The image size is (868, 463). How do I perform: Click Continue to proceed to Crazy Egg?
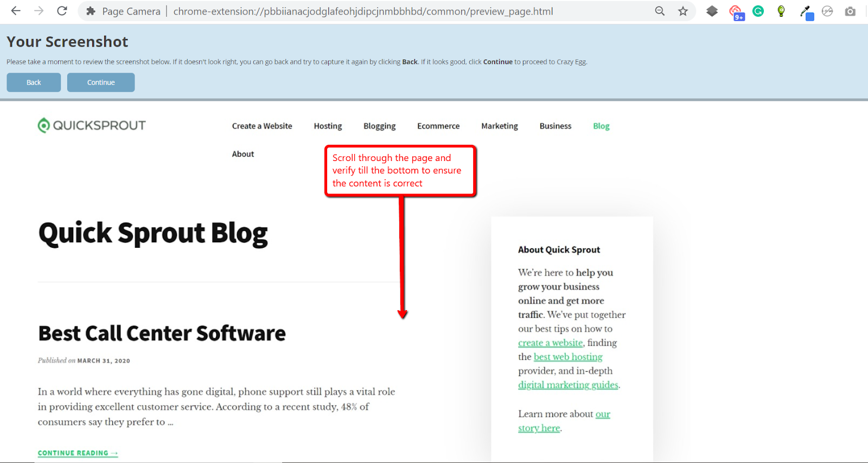101,82
